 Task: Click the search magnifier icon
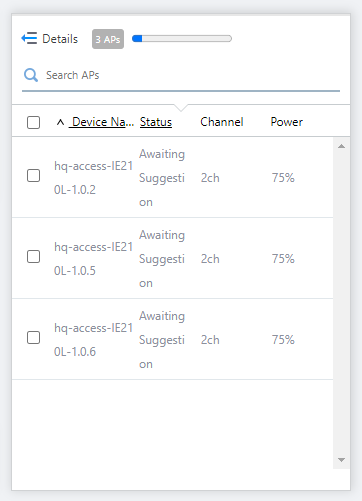point(31,75)
